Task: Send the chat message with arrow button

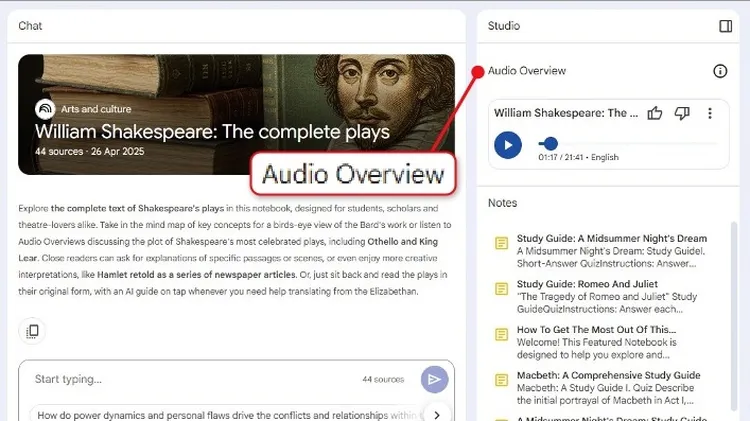Action: click(434, 380)
